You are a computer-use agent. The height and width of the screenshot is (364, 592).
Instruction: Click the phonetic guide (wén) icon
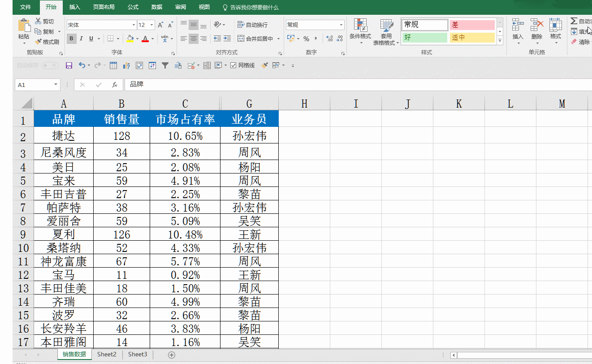[x=164, y=39]
